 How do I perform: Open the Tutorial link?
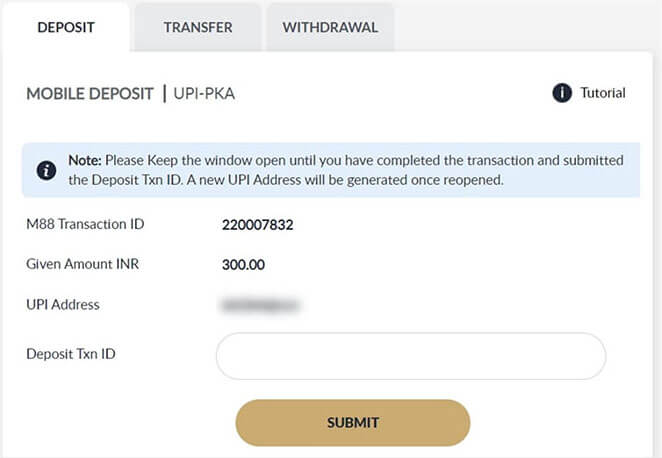pyautogui.click(x=602, y=93)
